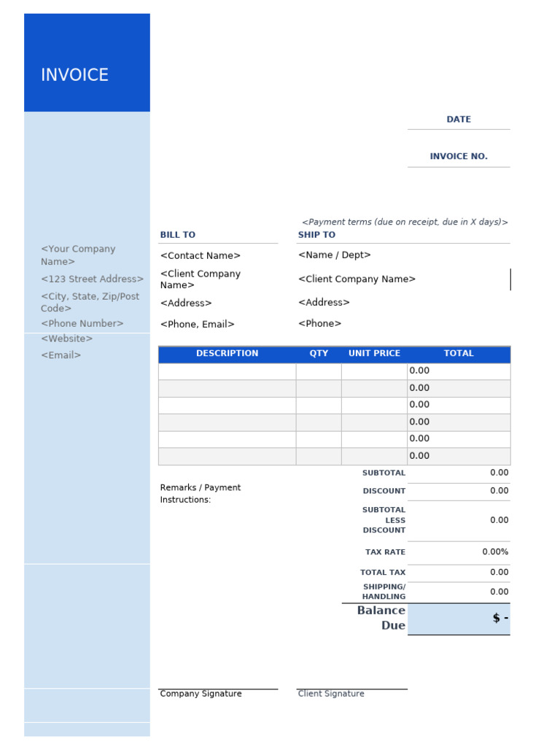
Task: Click the TOTAL TAX label
Action: pos(383,573)
